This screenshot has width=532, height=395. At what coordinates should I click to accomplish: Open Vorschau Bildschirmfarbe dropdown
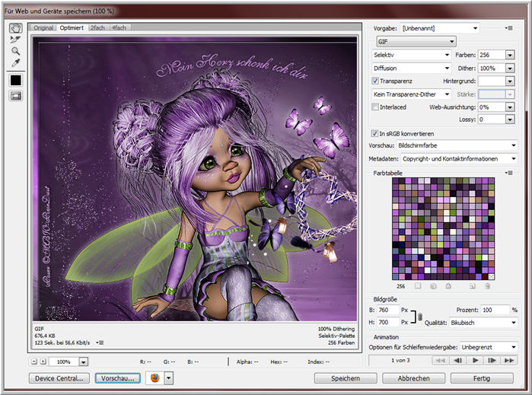tap(457, 145)
